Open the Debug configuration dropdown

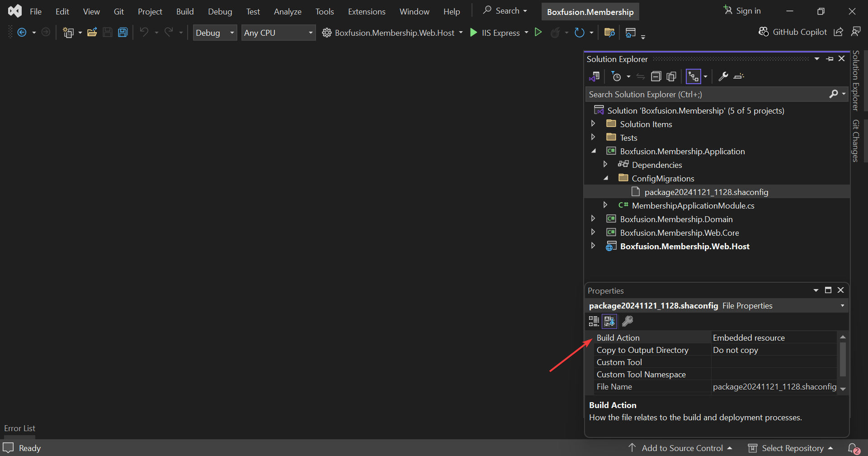pyautogui.click(x=215, y=33)
